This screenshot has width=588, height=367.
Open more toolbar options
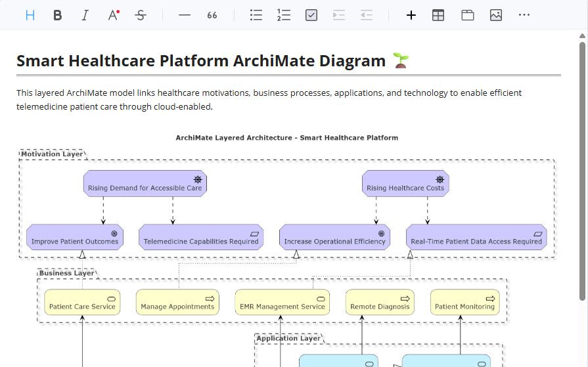(524, 15)
